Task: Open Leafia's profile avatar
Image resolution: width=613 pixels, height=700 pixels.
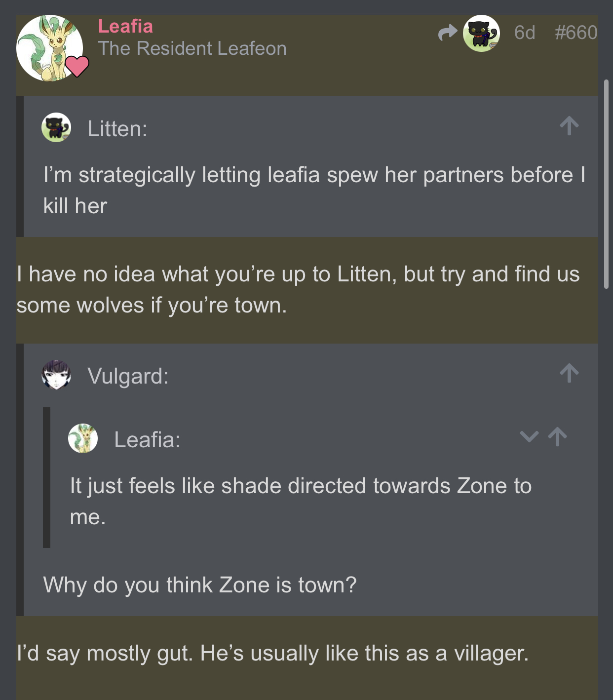Action: (x=49, y=48)
